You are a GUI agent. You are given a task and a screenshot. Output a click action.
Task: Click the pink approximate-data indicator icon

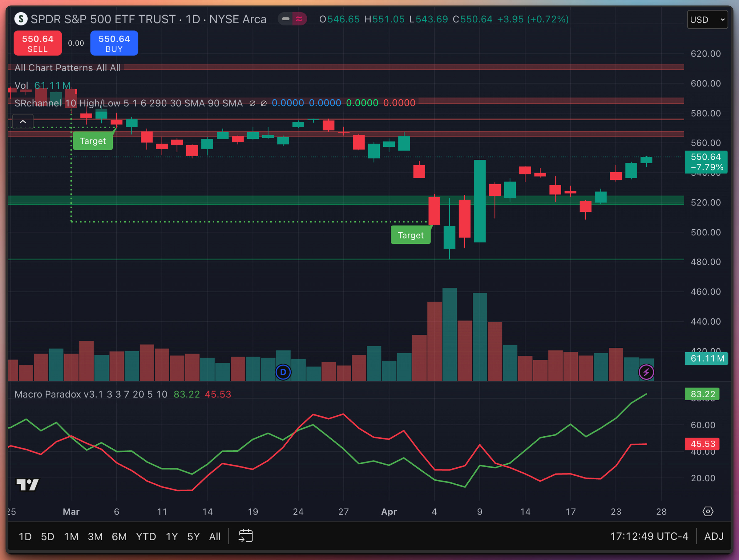point(299,19)
